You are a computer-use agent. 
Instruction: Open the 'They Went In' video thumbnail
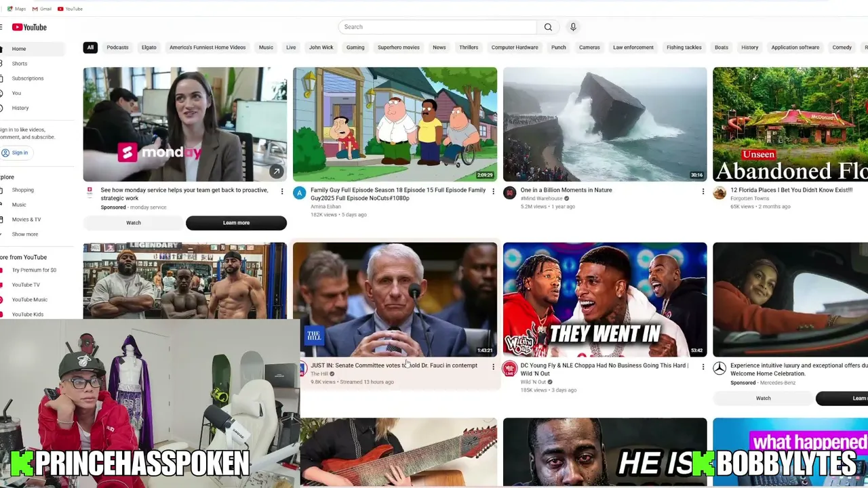click(x=605, y=300)
